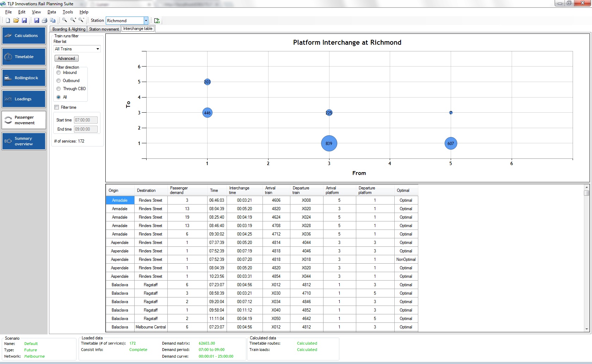Click the Melbourne Central destination cell
The width and height of the screenshot is (592, 364).
[150, 327]
